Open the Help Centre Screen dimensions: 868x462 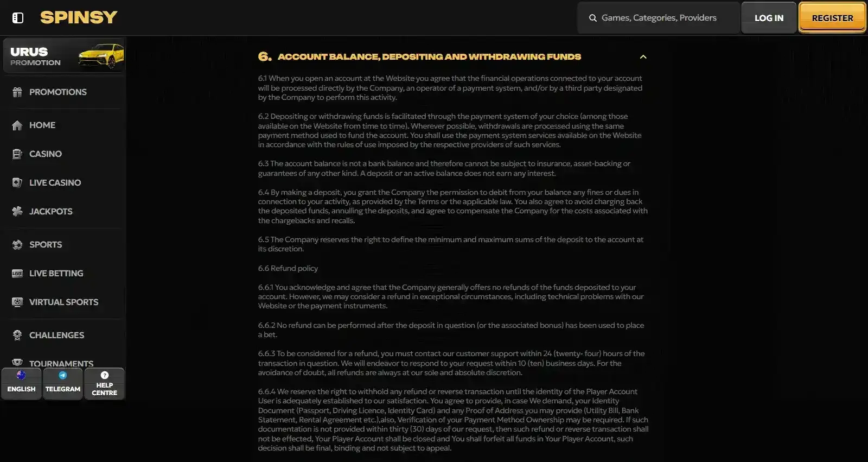[105, 384]
